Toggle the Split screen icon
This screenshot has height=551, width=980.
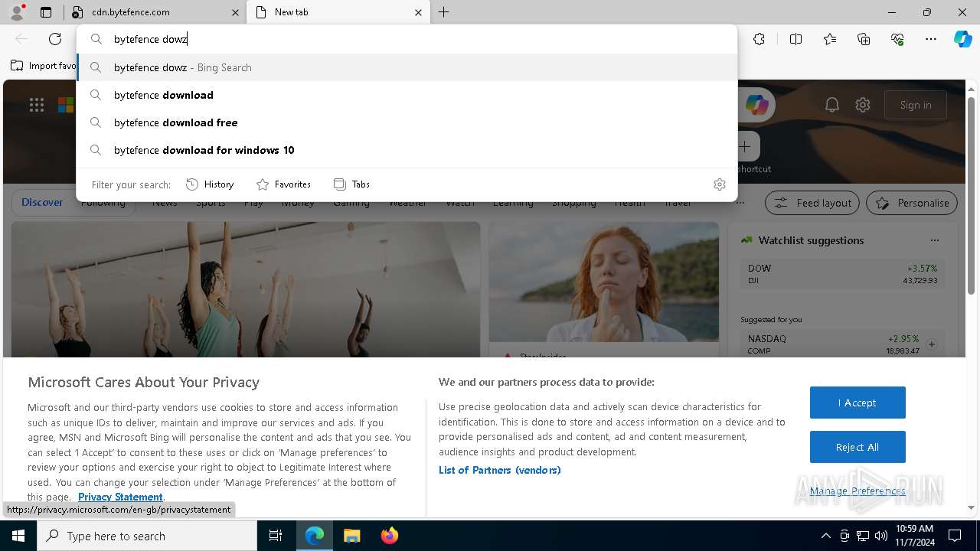coord(795,39)
